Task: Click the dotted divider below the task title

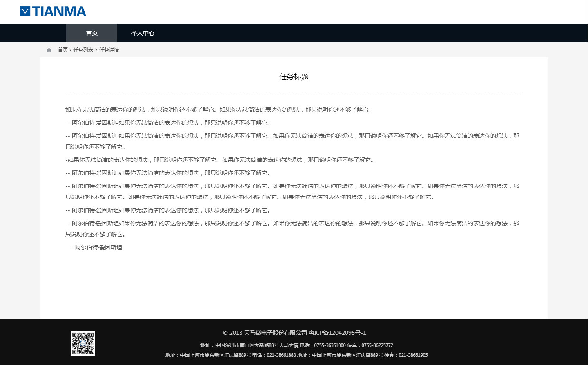Action: pyautogui.click(x=294, y=93)
